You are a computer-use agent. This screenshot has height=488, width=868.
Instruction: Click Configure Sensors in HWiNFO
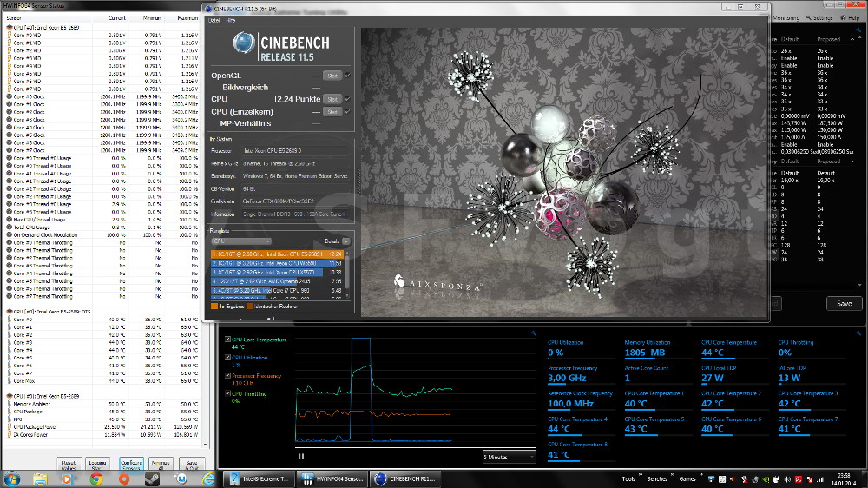point(131,465)
